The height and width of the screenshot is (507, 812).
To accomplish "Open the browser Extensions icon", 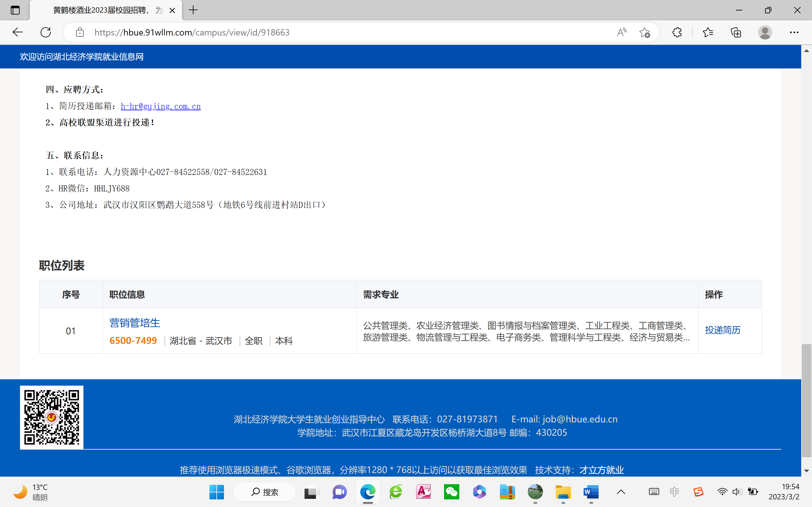I will [677, 32].
